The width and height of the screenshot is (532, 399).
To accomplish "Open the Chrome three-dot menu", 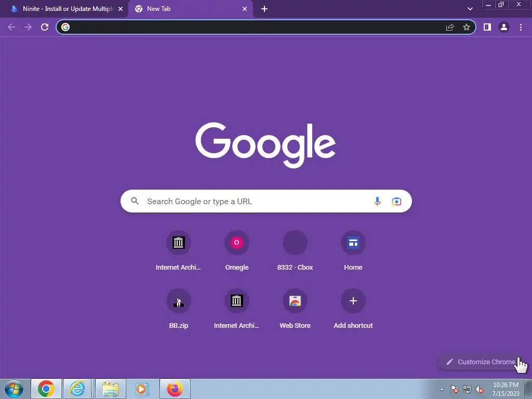I will click(x=521, y=27).
